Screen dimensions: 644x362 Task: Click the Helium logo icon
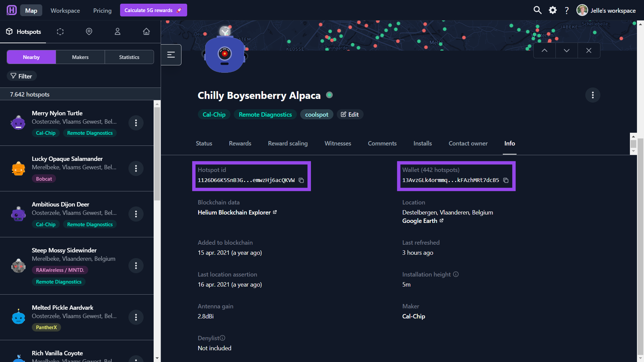pyautogui.click(x=12, y=10)
